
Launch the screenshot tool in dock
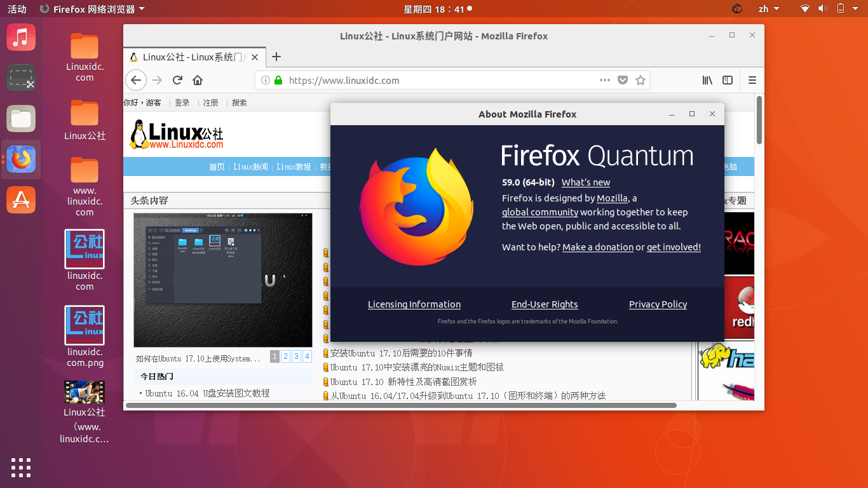coord(21,78)
